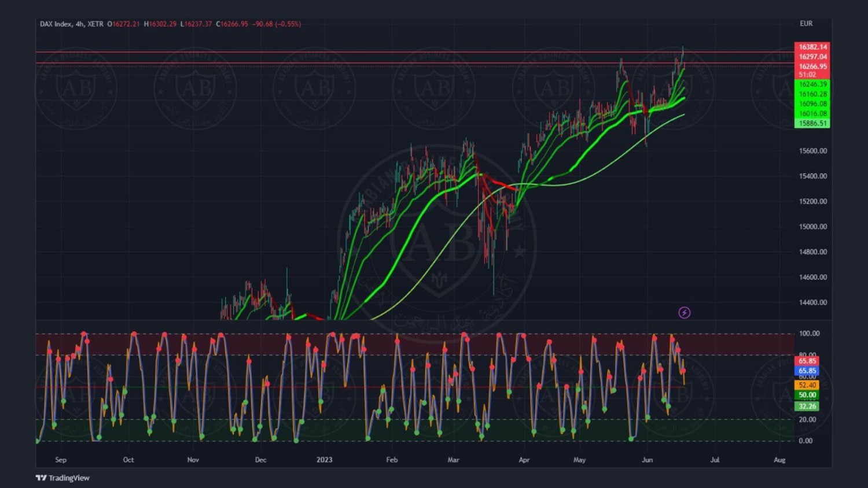Click the red 16297.04 price line label
This screenshot has height=488, width=868.
coord(812,57)
